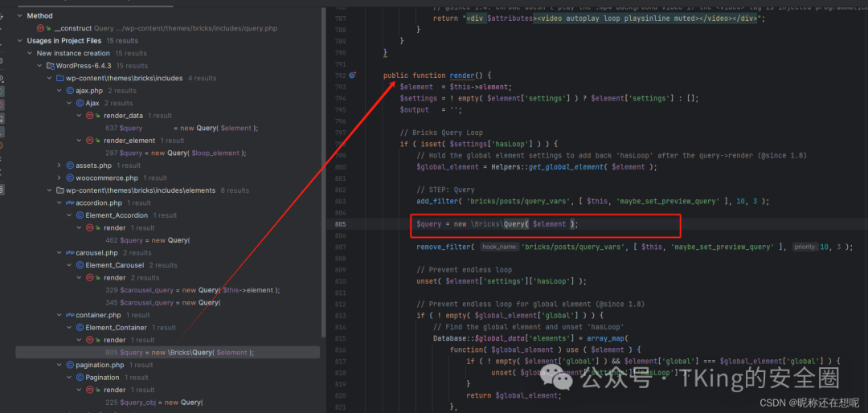Click the php file icon for accordion.php
The width and height of the screenshot is (868, 413).
tap(70, 203)
